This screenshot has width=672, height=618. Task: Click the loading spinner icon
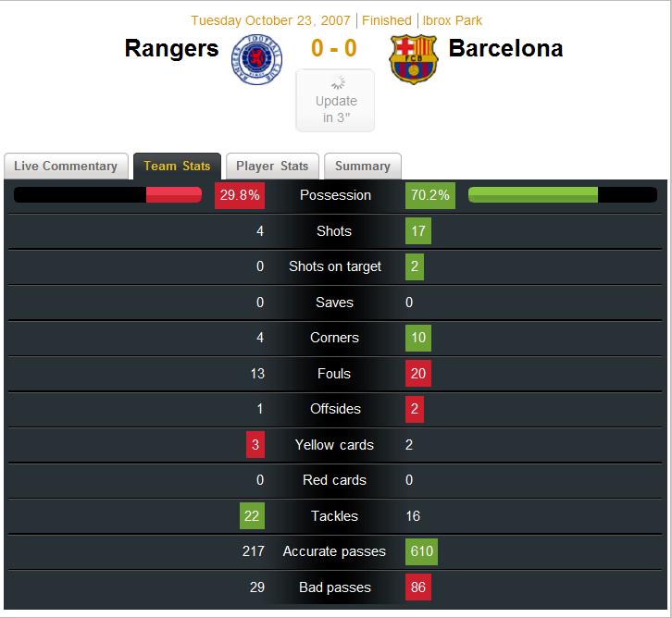336,82
